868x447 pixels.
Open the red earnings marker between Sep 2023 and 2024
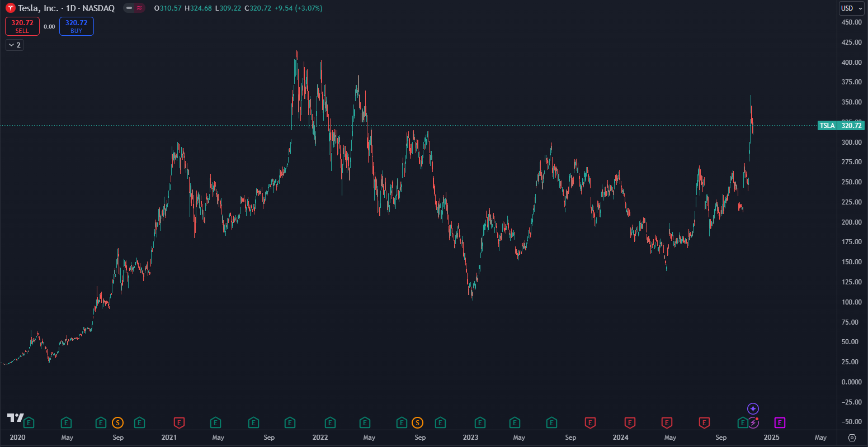(x=590, y=422)
